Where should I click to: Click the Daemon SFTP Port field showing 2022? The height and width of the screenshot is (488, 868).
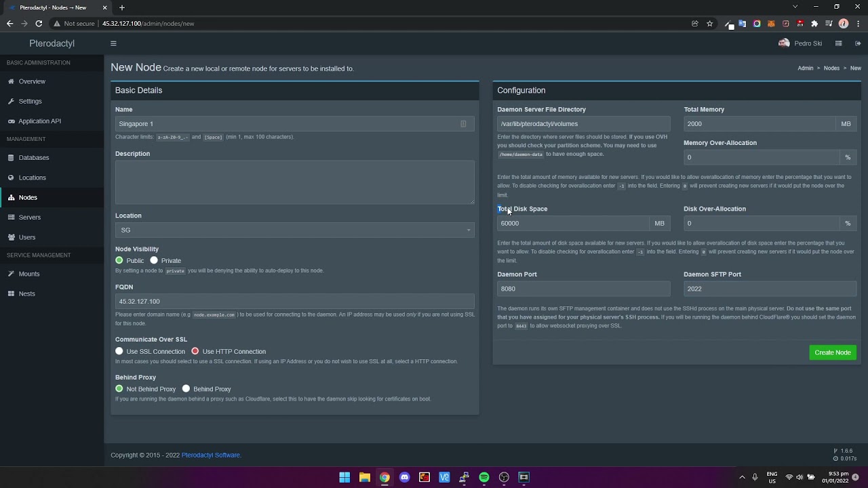coord(770,289)
